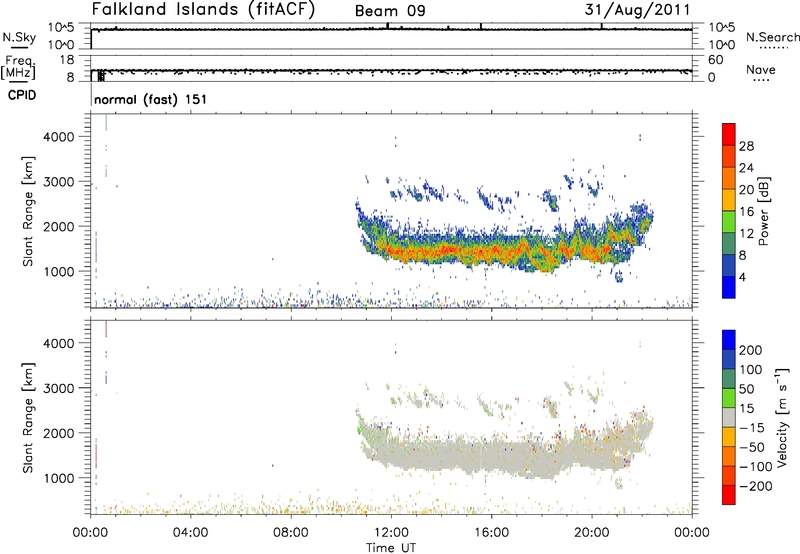Click the 'Beam 09' label

point(390,11)
